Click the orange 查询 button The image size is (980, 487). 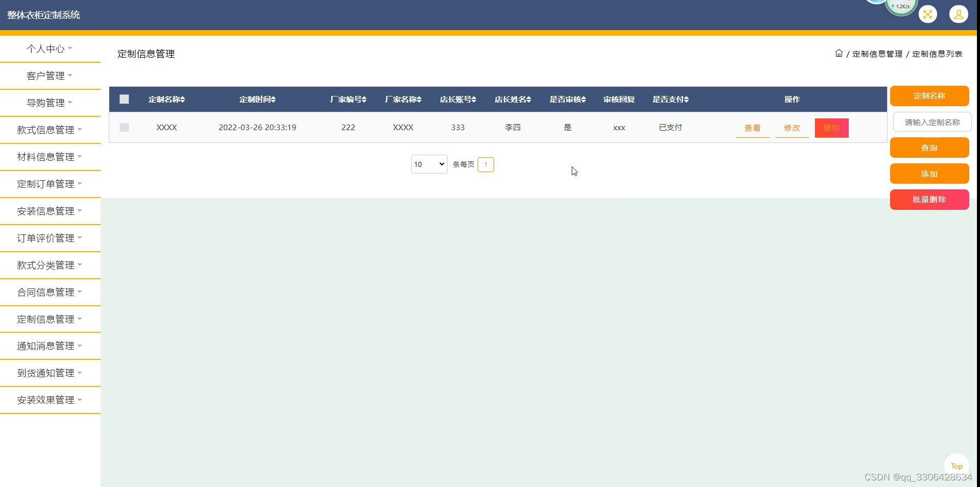coord(929,148)
